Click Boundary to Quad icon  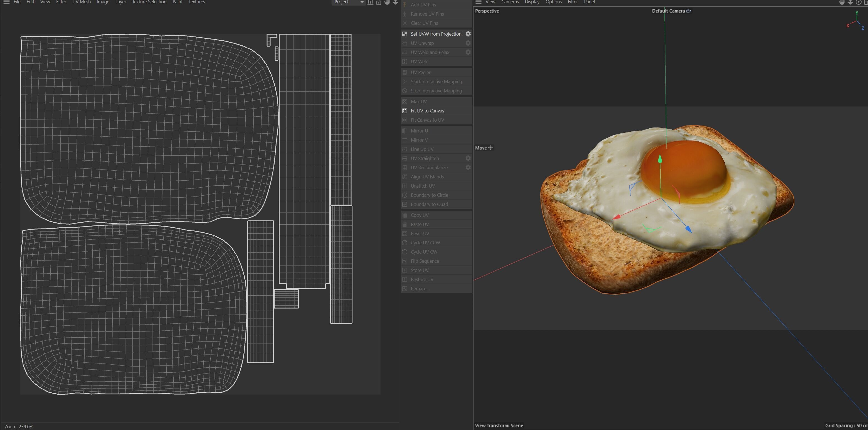point(405,204)
